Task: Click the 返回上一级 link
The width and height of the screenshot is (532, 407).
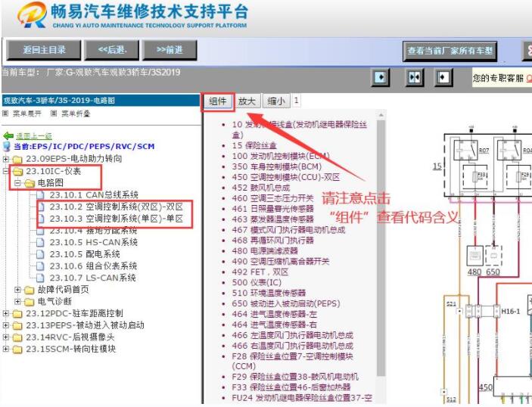Action: point(34,136)
